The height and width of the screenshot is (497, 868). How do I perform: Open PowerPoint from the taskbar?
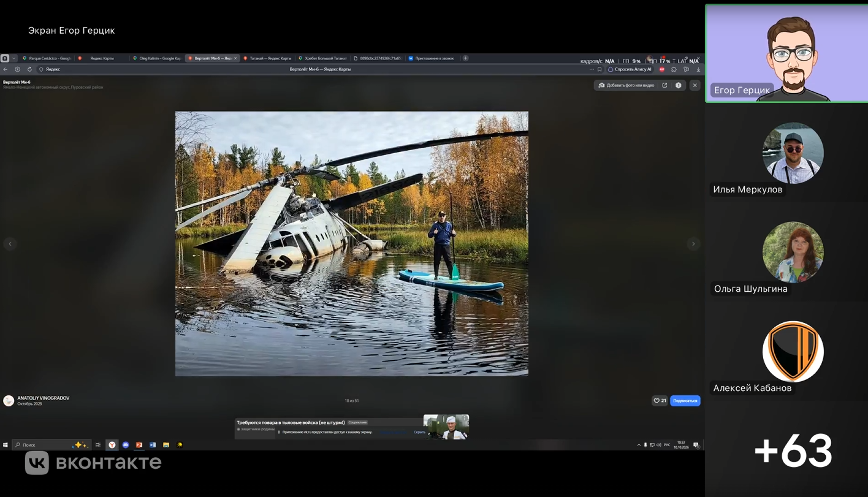[139, 445]
